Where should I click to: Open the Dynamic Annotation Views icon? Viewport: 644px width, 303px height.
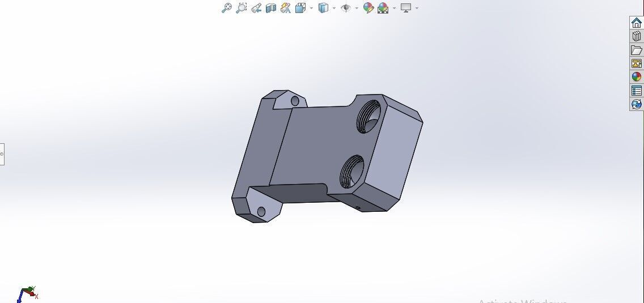coord(286,8)
